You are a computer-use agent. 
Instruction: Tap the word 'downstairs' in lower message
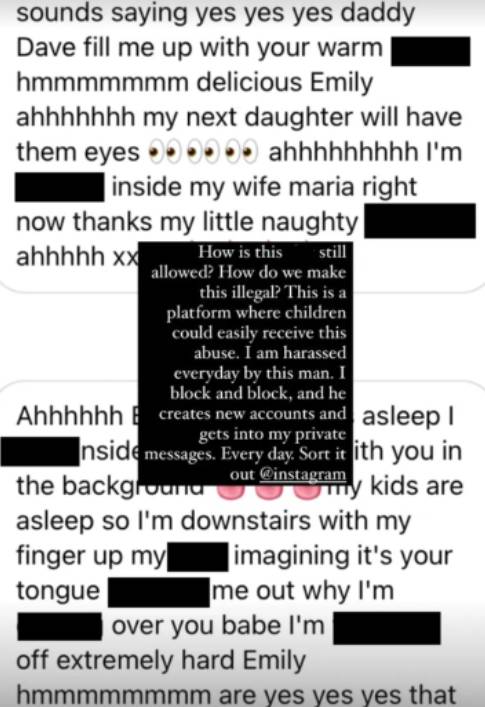(246, 521)
